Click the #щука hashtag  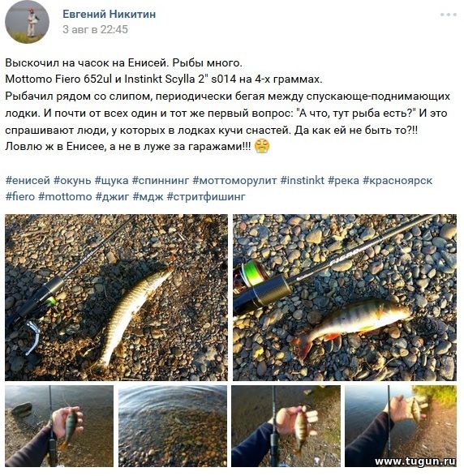111,180
